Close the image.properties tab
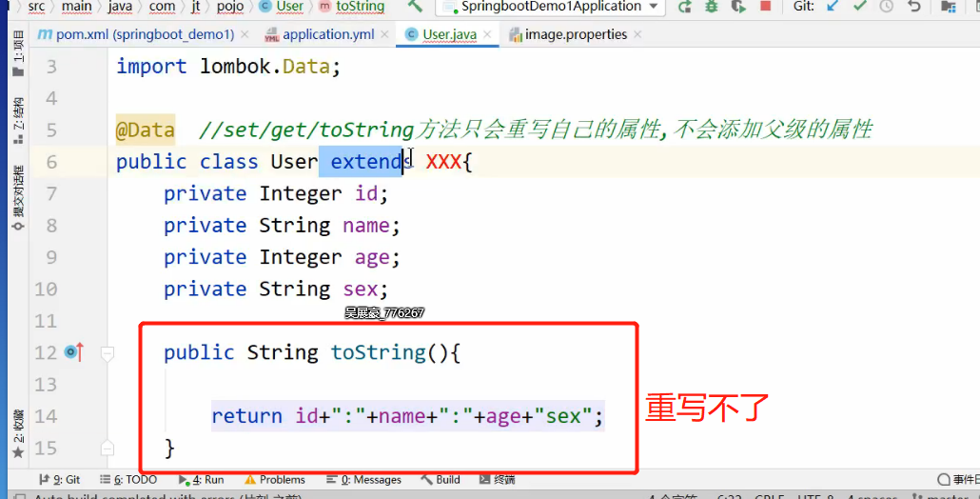 637,34
